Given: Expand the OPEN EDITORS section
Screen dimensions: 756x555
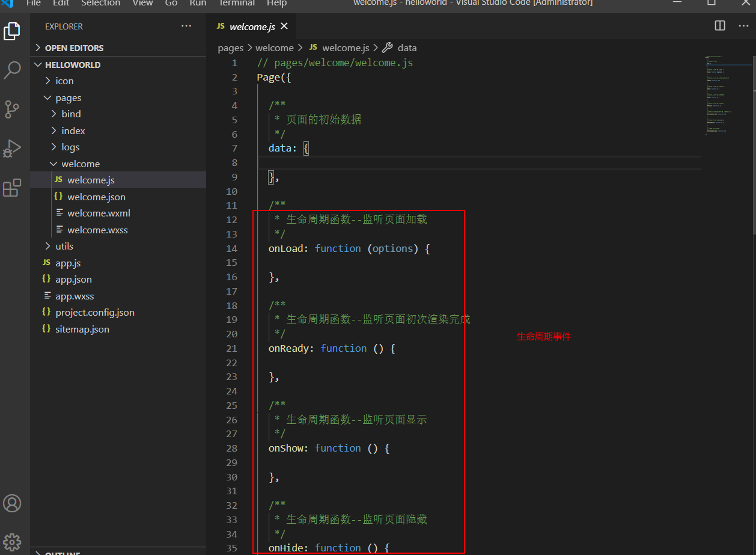Looking at the screenshot, I should pos(118,48).
